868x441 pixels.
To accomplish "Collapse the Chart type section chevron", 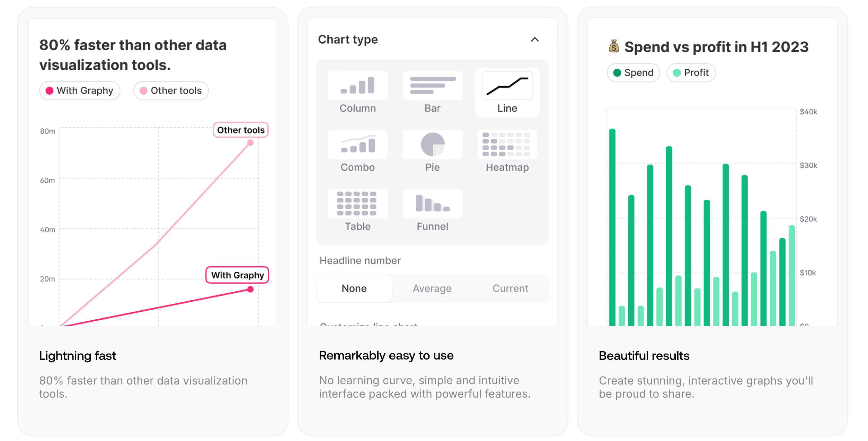I will click(x=534, y=40).
